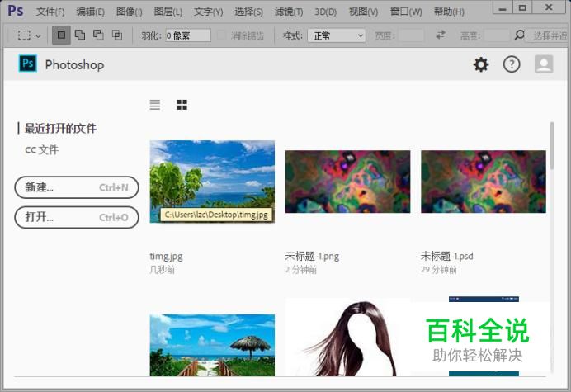Image resolution: width=571 pixels, height=392 pixels.
Task: Choose the Intersect with Selection mode icon
Action: 117,35
